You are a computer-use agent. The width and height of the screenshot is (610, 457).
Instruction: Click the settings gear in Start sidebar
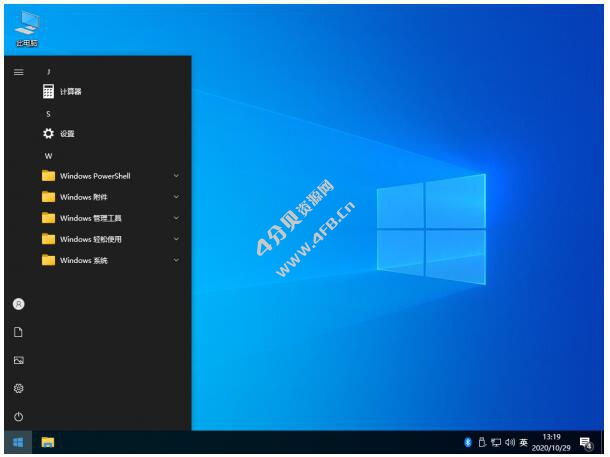(18, 388)
